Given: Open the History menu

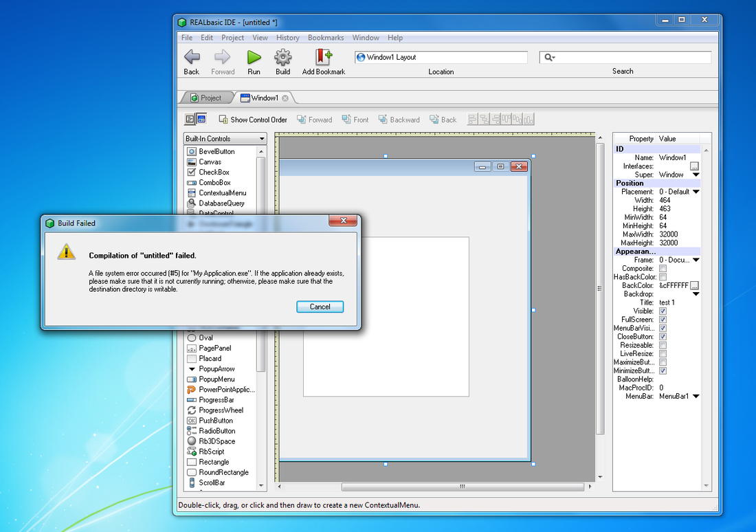Looking at the screenshot, I should (288, 38).
